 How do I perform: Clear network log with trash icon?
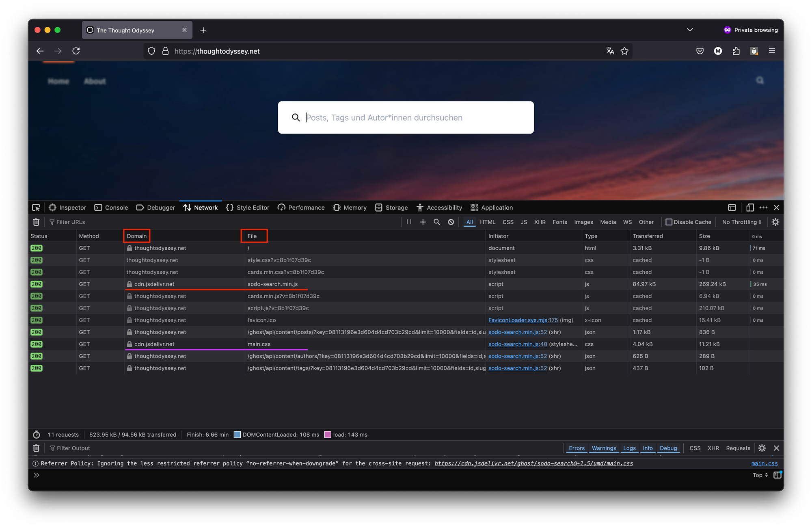(x=36, y=222)
